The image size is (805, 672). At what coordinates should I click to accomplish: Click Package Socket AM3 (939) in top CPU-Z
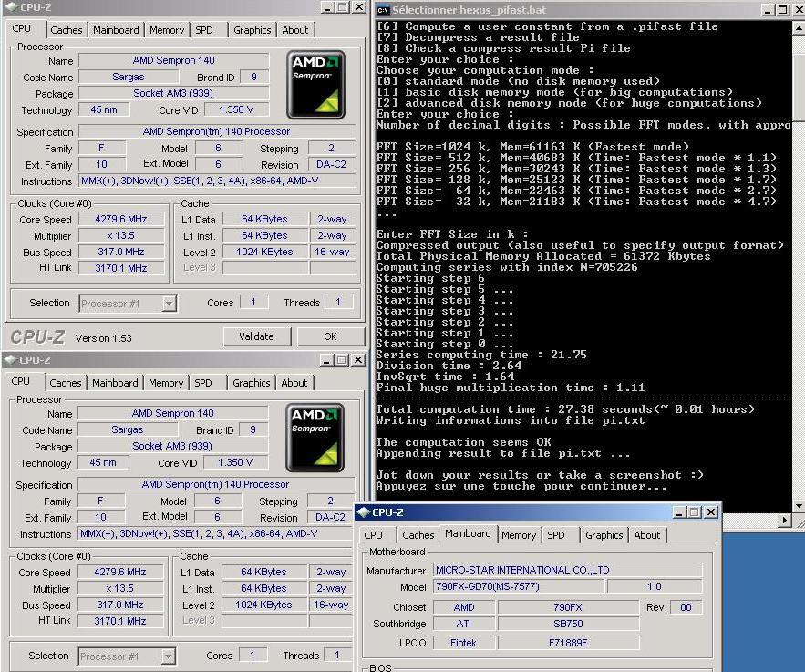(173, 93)
